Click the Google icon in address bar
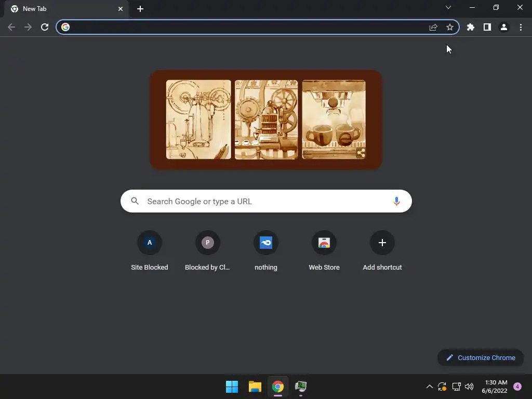The width and height of the screenshot is (532, 399). pos(65,27)
